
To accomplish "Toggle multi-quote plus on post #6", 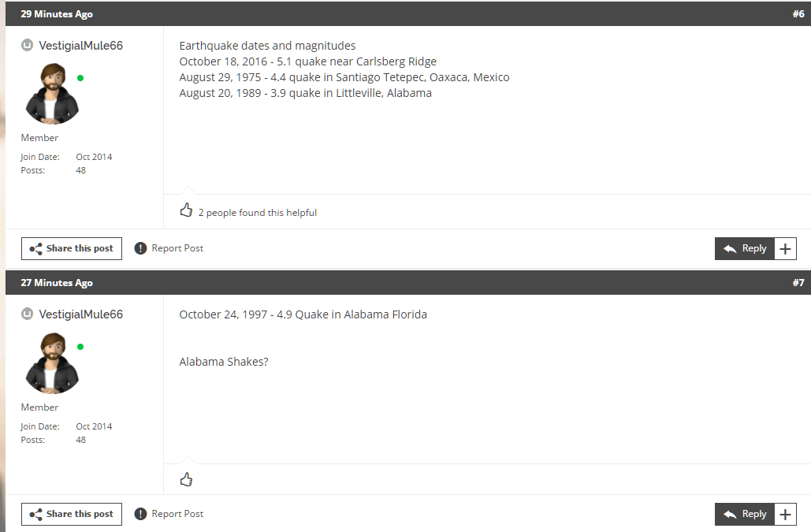I will pos(785,249).
